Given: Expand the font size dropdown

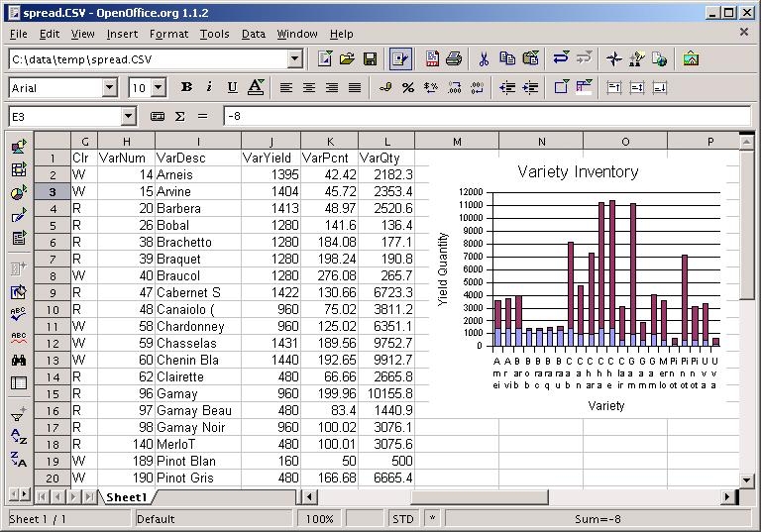Looking at the screenshot, I should [159, 88].
